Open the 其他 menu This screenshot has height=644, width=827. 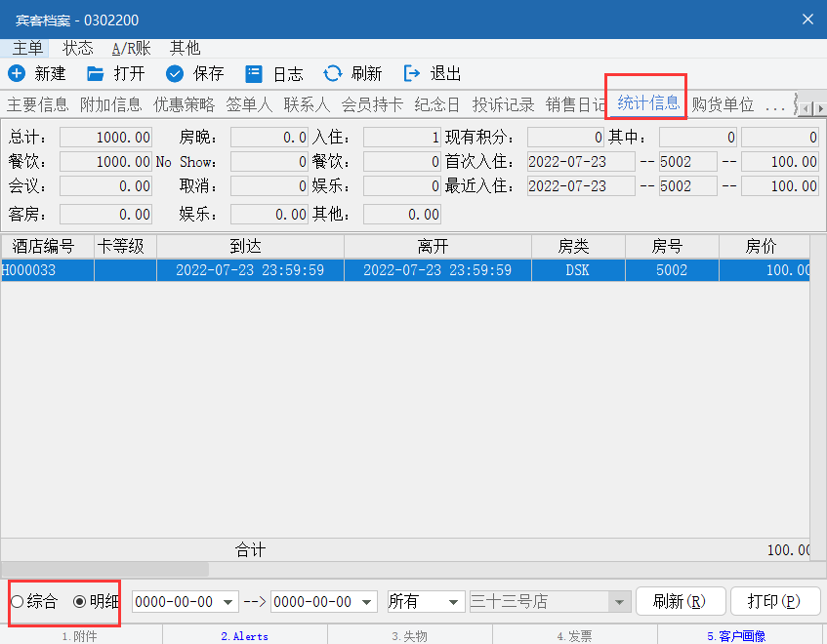[x=185, y=48]
